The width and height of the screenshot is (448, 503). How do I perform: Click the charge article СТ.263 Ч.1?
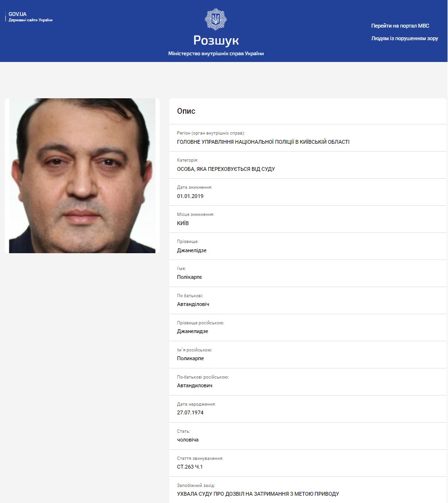pos(190,467)
